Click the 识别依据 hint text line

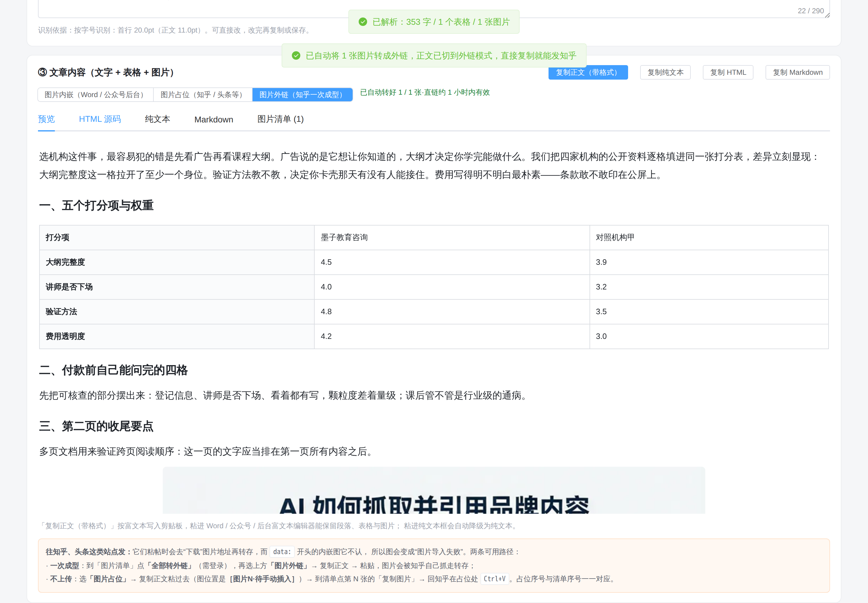click(x=175, y=30)
